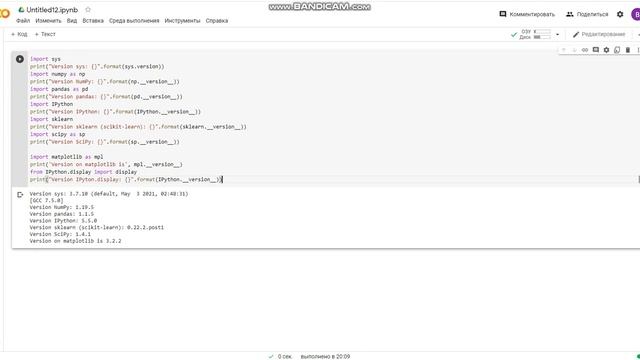Click the Диск usage bar
This screenshot has width=640, height=360.
pyautogui.click(x=542, y=37)
